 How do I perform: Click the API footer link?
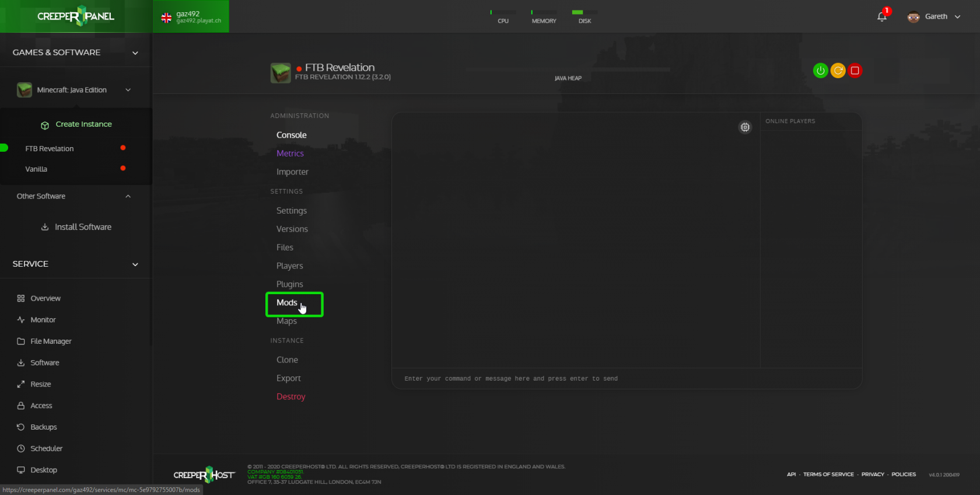791,475
